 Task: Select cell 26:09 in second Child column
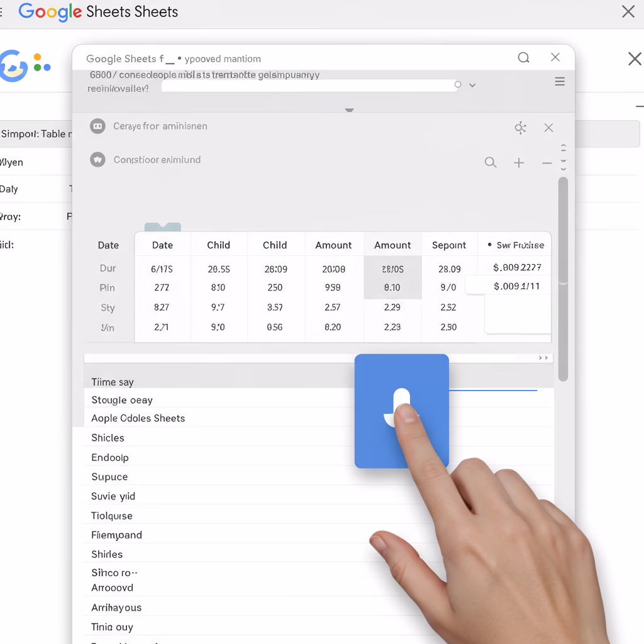pyautogui.click(x=275, y=269)
